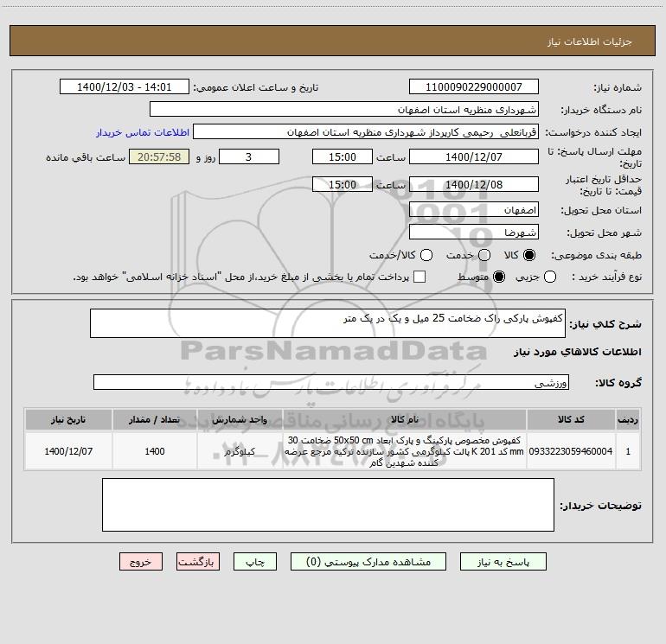
Task: Click product code 0933223059460004 cell
Action: point(571,451)
